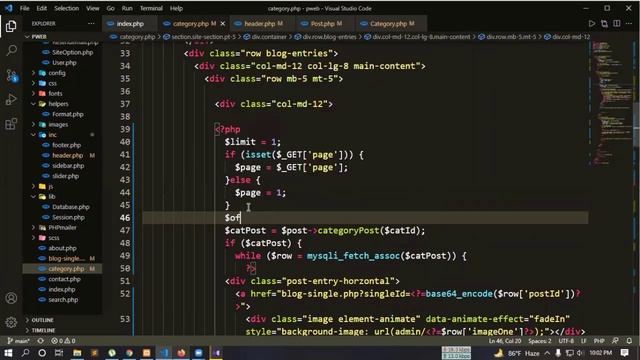Click the feedback icon in status bar

615,341
